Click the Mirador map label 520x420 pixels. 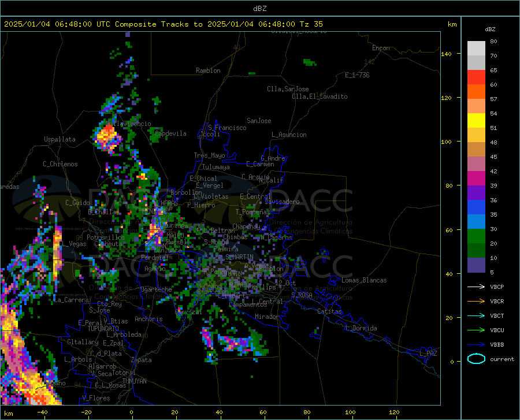pos(267,317)
